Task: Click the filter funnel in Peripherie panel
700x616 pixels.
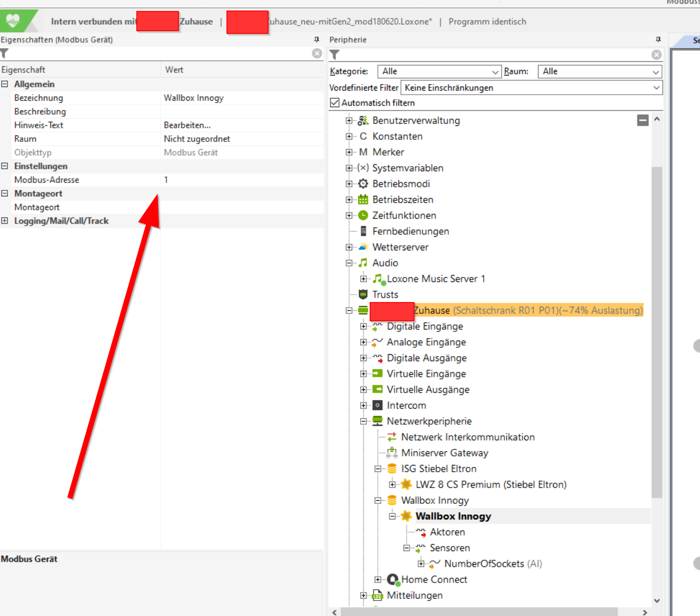Action: point(334,55)
